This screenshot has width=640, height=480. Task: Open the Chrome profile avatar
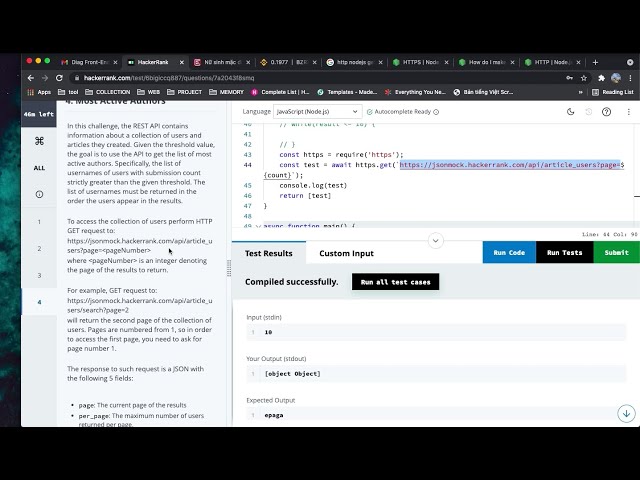(x=616, y=78)
